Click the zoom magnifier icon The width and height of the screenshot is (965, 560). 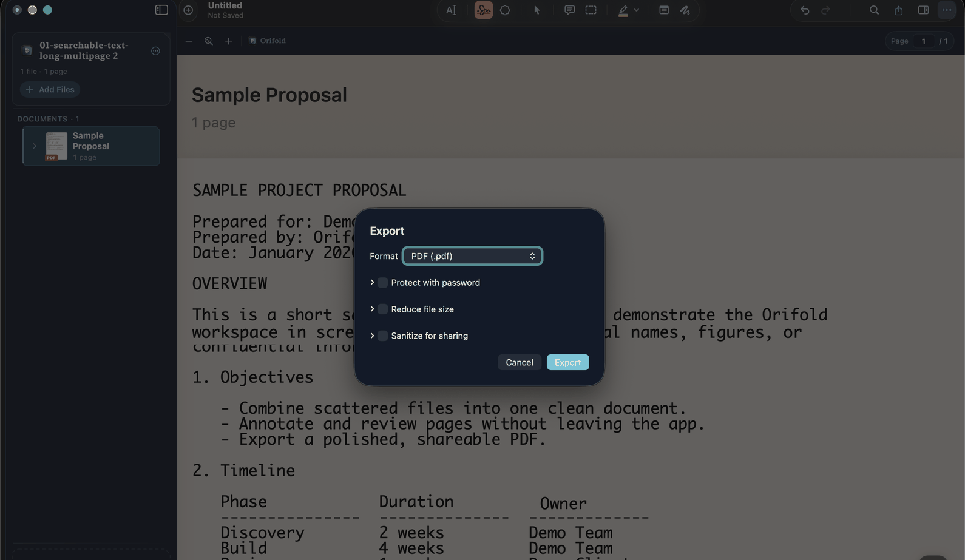(x=209, y=41)
